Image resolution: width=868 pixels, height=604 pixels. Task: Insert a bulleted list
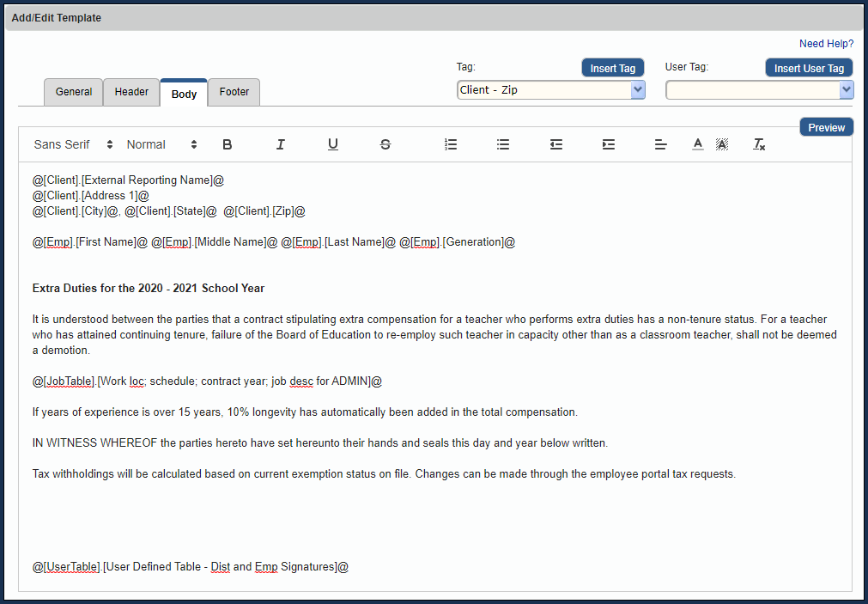point(503,144)
